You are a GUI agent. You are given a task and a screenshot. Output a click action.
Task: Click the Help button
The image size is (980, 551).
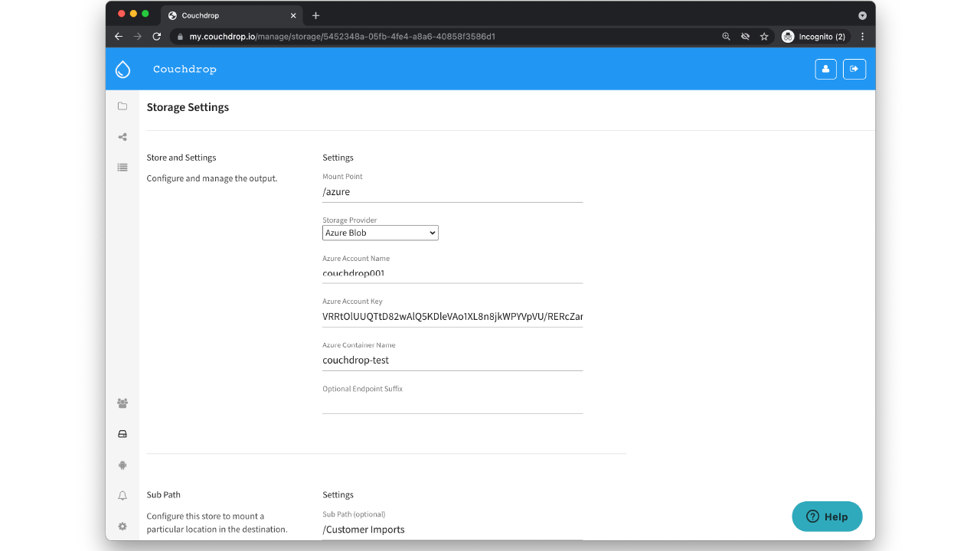click(827, 517)
